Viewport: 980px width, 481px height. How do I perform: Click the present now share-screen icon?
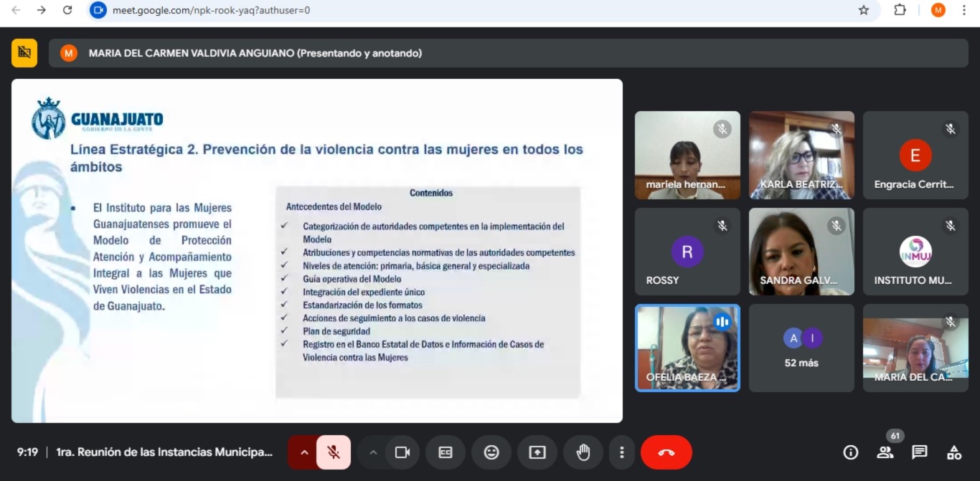[537, 452]
